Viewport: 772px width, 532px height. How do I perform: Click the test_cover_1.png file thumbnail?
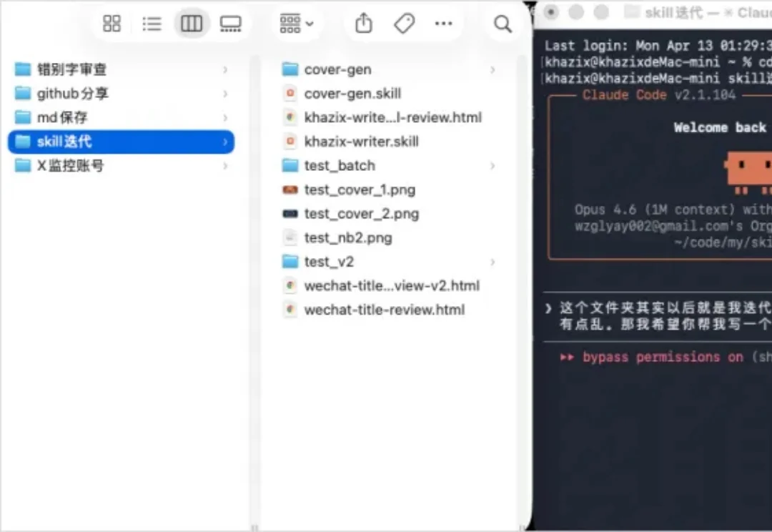(290, 190)
